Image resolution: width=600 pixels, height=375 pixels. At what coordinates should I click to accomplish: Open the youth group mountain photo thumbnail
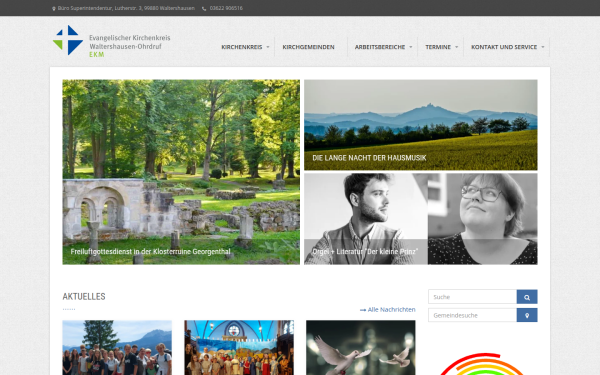(117, 347)
